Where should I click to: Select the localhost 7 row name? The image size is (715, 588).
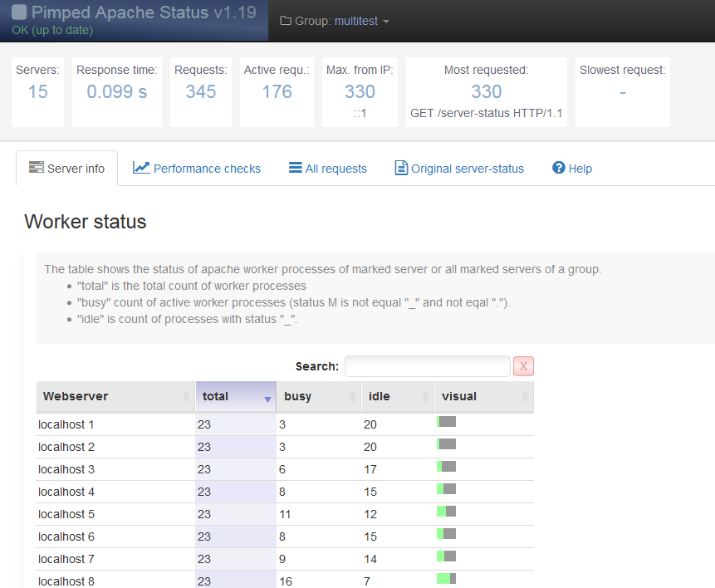click(x=66, y=559)
